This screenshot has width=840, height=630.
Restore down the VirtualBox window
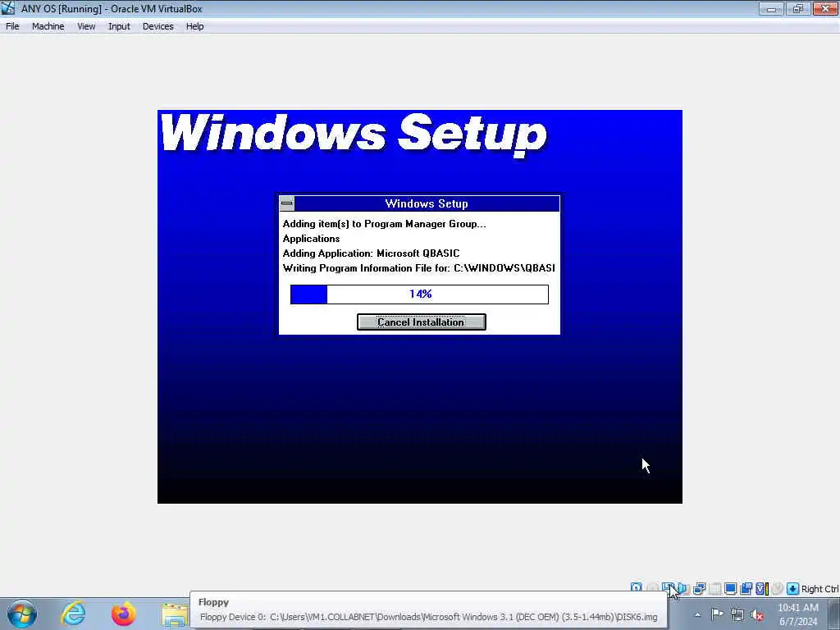click(797, 8)
